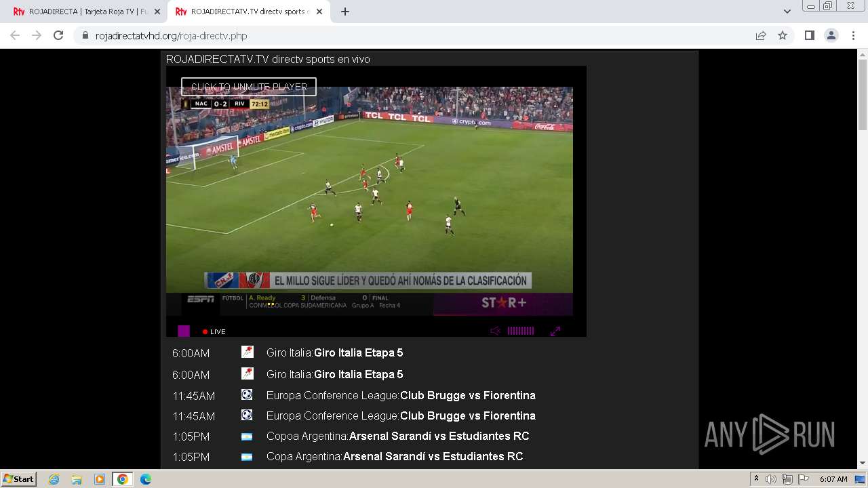The width and height of the screenshot is (868, 488).
Task: Click the ROJADIRECTATV.TV directv sports heading
Action: pyautogui.click(x=268, y=59)
